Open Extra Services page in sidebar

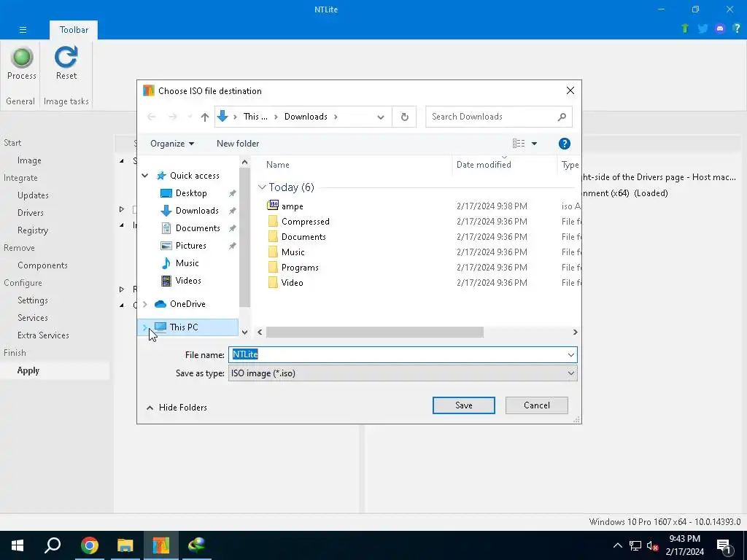(x=43, y=335)
